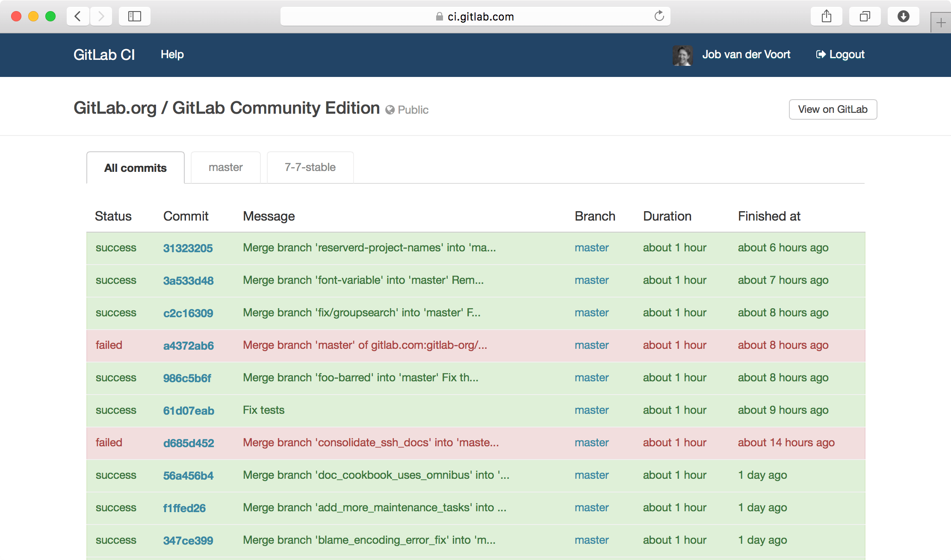Viewport: 951px width, 560px height.
Task: Open commit 3a533d48
Action: click(188, 281)
